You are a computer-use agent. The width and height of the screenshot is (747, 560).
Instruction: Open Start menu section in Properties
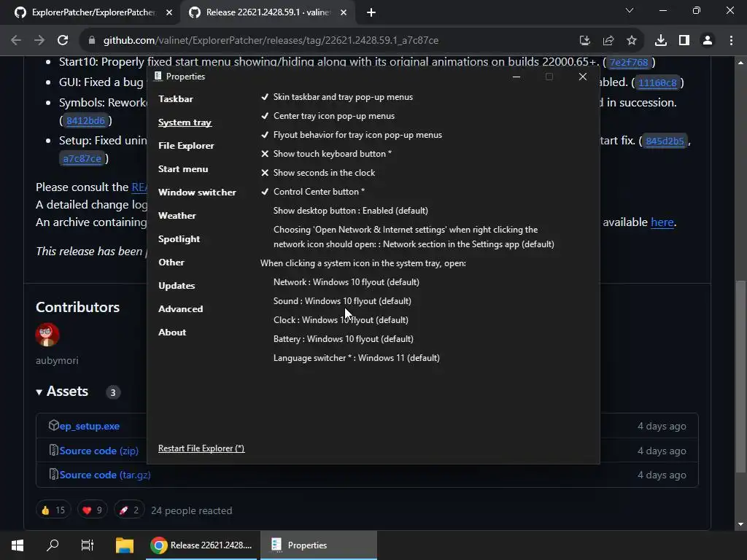(x=183, y=169)
